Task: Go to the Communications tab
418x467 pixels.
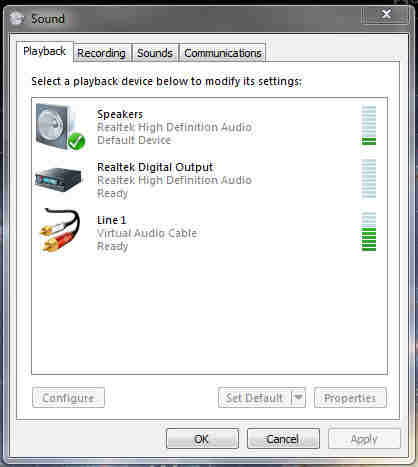Action: [223, 53]
